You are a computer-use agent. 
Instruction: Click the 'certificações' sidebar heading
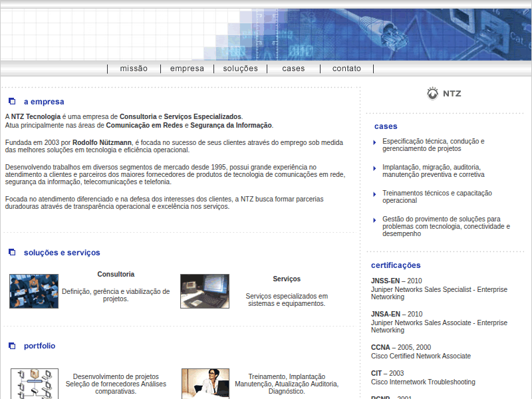pos(396,265)
